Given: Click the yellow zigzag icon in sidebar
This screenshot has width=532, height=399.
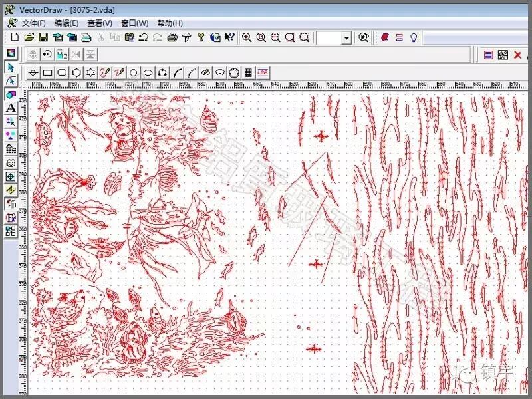Looking at the screenshot, I should (x=11, y=190).
